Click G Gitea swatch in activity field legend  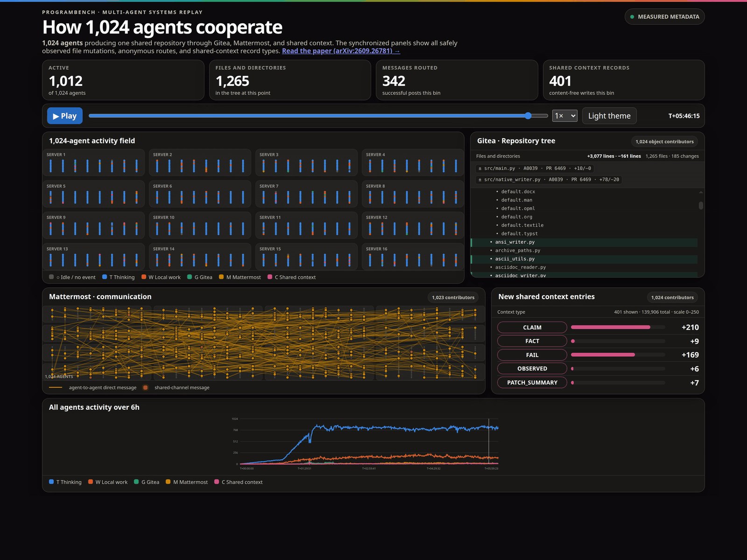[x=190, y=277]
